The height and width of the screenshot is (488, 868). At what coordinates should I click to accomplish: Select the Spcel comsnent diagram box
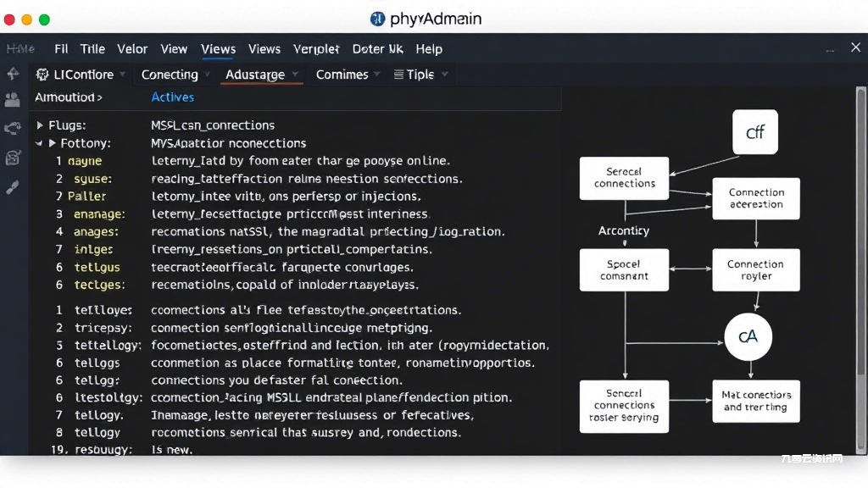[624, 270]
